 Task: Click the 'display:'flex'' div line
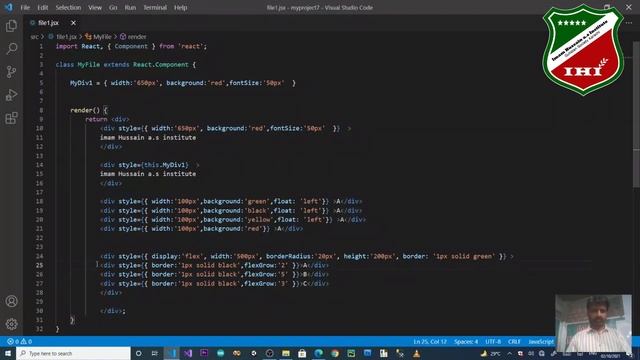click(307, 256)
